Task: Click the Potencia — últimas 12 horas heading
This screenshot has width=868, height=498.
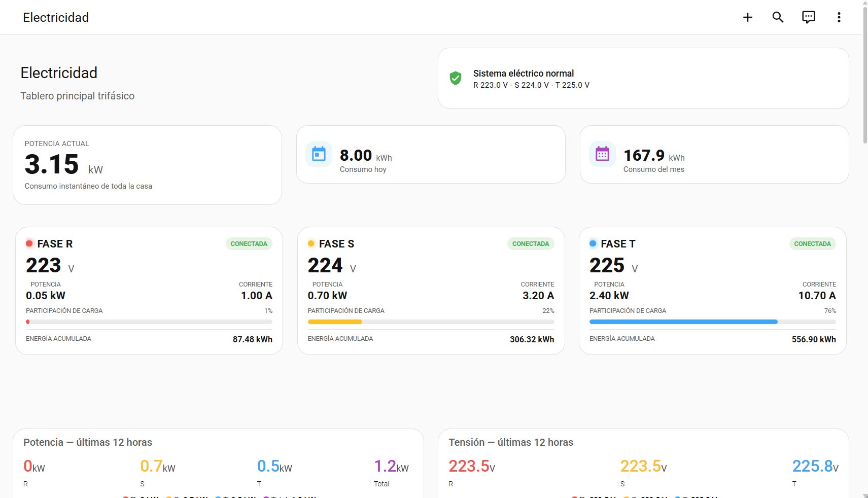Action: click(88, 442)
